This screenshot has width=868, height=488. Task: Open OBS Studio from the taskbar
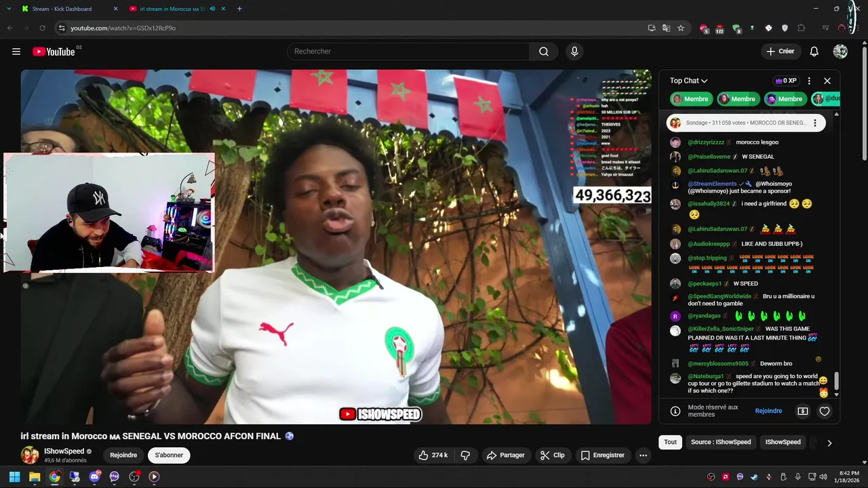tap(134, 476)
